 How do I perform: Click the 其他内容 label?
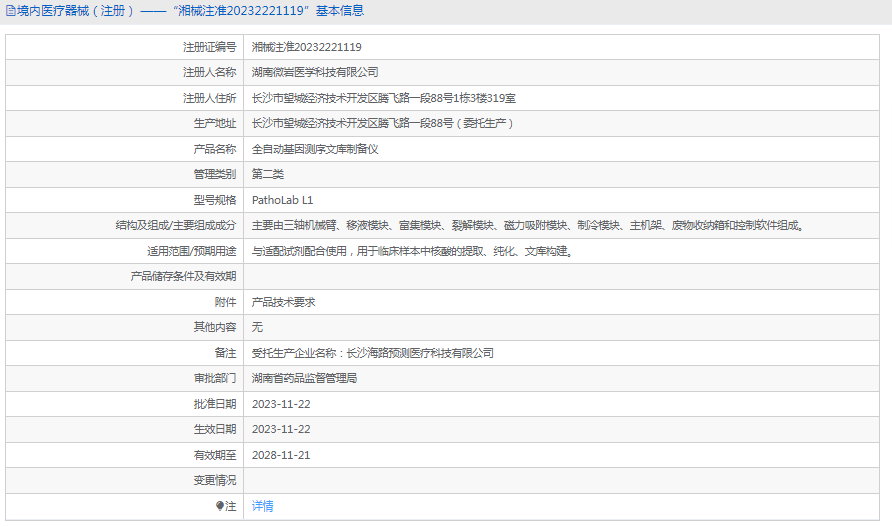pos(214,327)
